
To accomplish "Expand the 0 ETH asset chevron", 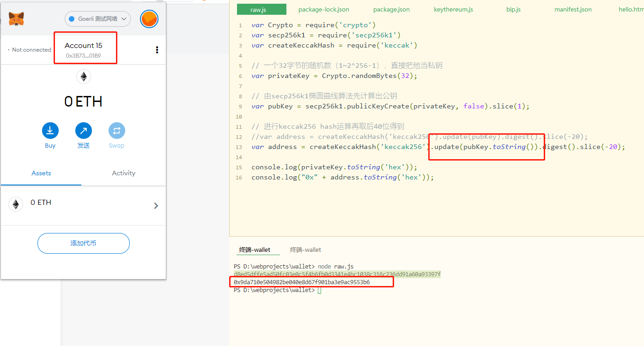I will tap(156, 206).
